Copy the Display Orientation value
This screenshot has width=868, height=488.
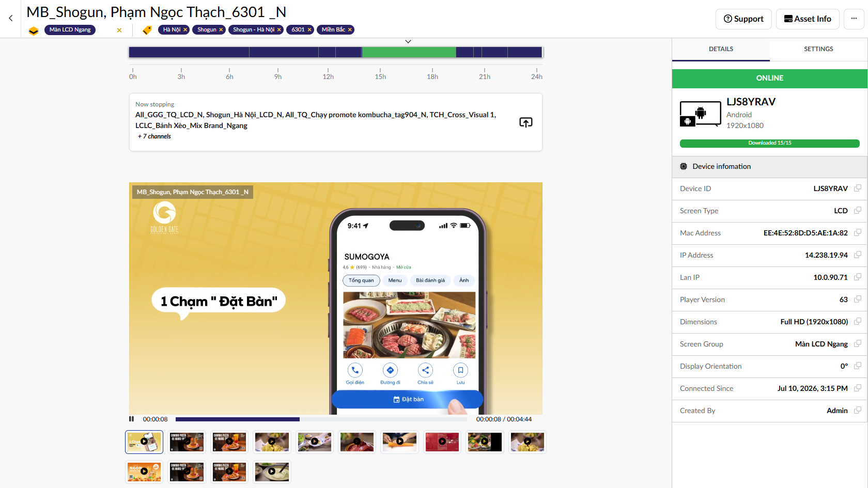point(858,366)
